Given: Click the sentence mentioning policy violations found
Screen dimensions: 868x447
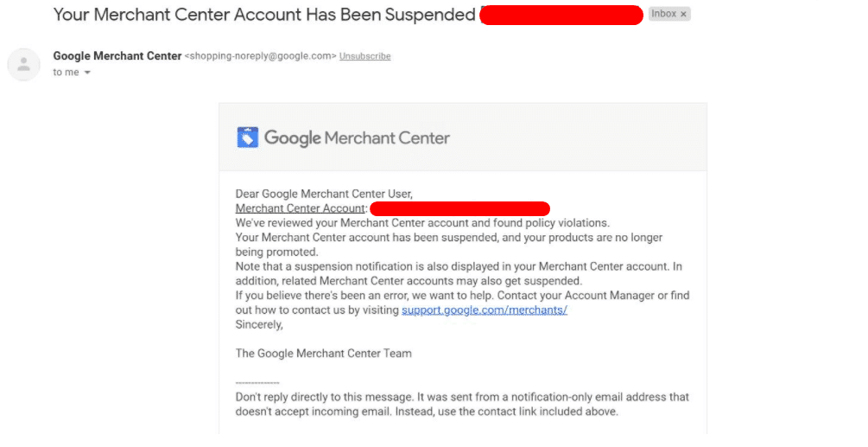Looking at the screenshot, I should [422, 223].
